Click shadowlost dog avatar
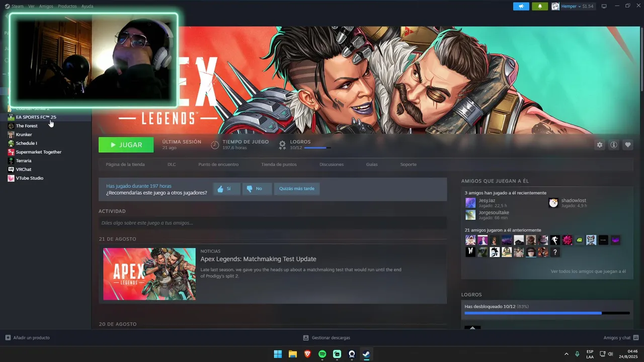This screenshot has height=362, width=644. pos(553,203)
